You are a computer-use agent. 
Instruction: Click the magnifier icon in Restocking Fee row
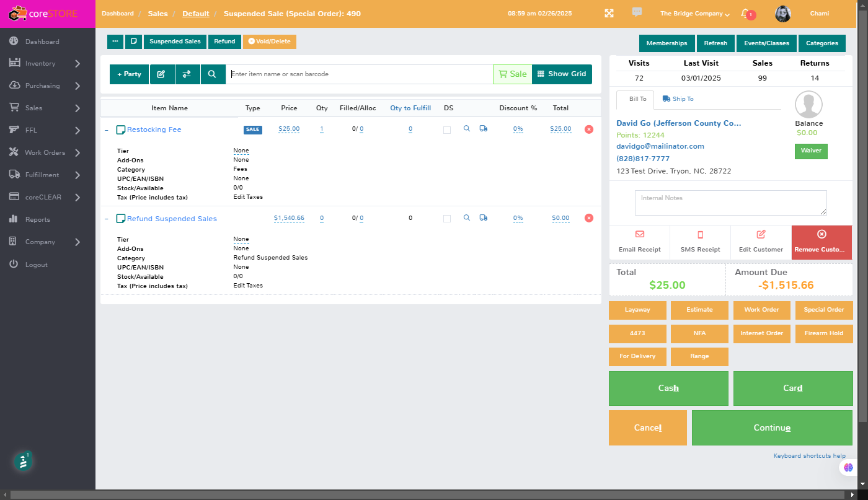(x=467, y=129)
